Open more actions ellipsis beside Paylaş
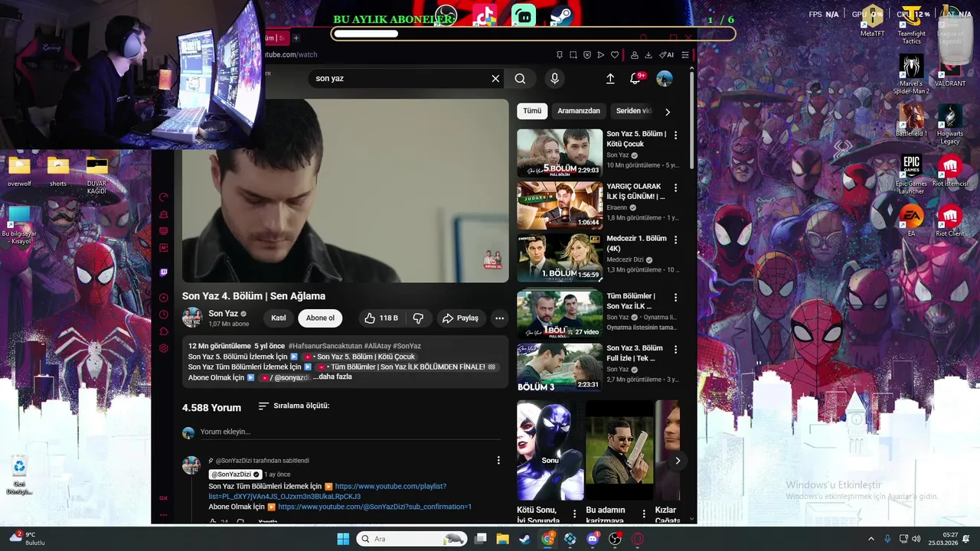Screen dimensions: 980x551 click(x=499, y=318)
